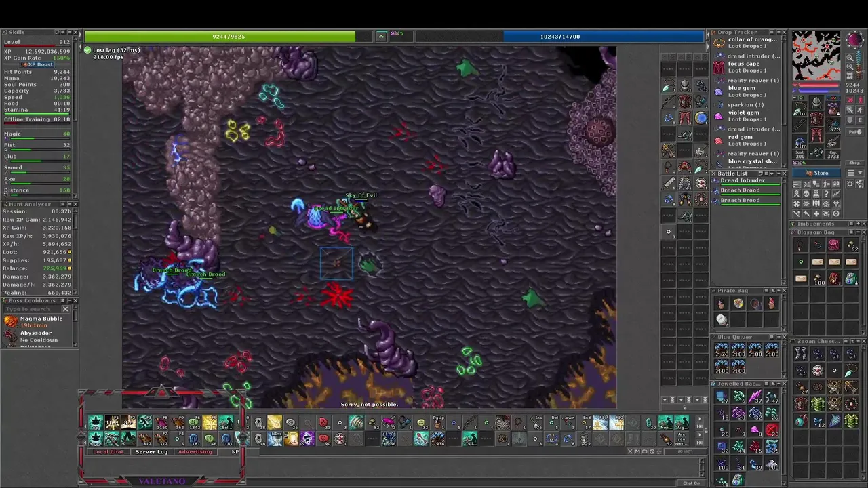Viewport: 868px width, 488px height.
Task: Toggle chase opponent mode
Action: tap(860, 110)
